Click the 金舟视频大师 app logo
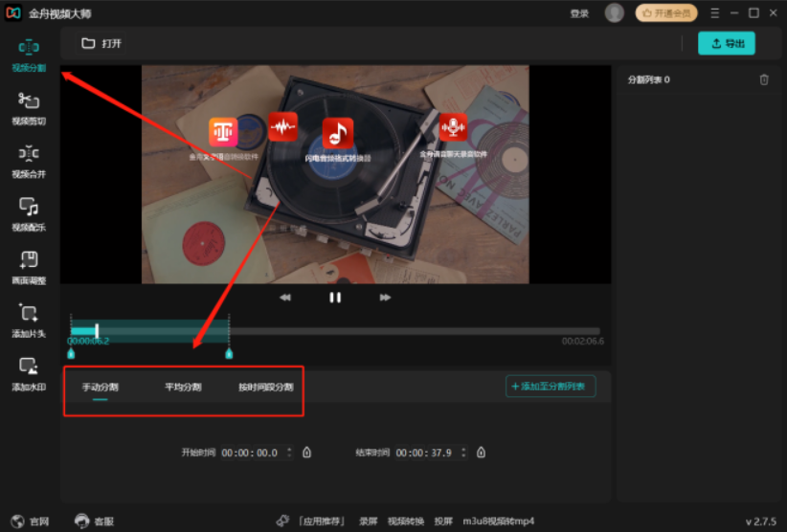This screenshot has width=787, height=532. pyautogui.click(x=13, y=13)
